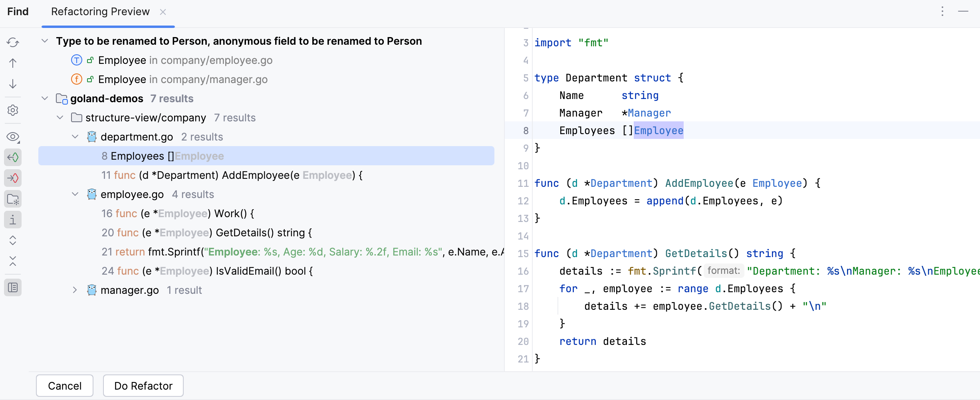The width and height of the screenshot is (980, 400).
Task: Collapse the department.go results node
Action: point(75,137)
